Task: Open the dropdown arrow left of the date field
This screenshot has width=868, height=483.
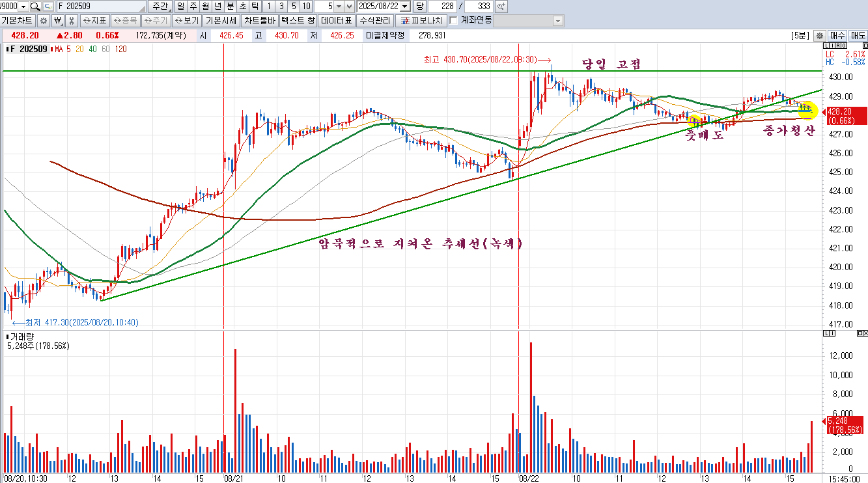Action: (350, 7)
